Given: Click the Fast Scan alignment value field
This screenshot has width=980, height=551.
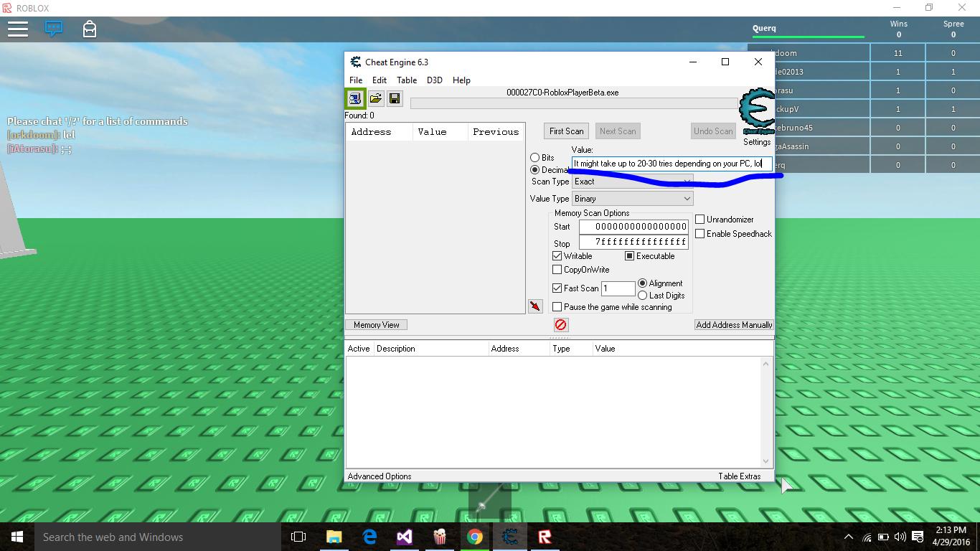Looking at the screenshot, I should point(618,288).
